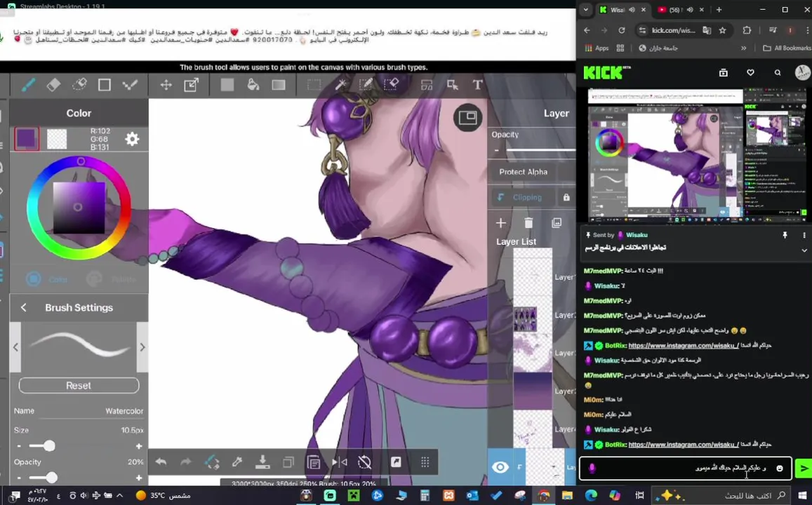Open Chrome tab search dropdown
This screenshot has width=812, height=505.
pyautogui.click(x=586, y=10)
